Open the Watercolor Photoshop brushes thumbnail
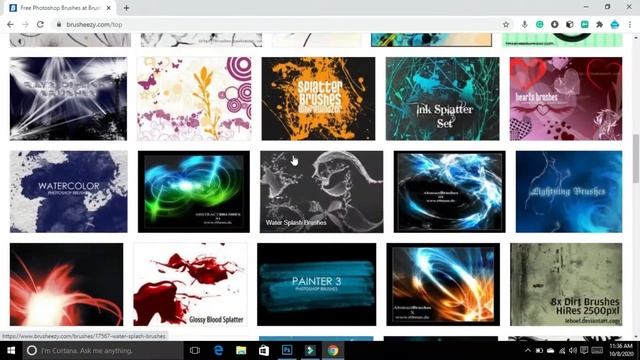This screenshot has height=360, width=640. tap(69, 192)
